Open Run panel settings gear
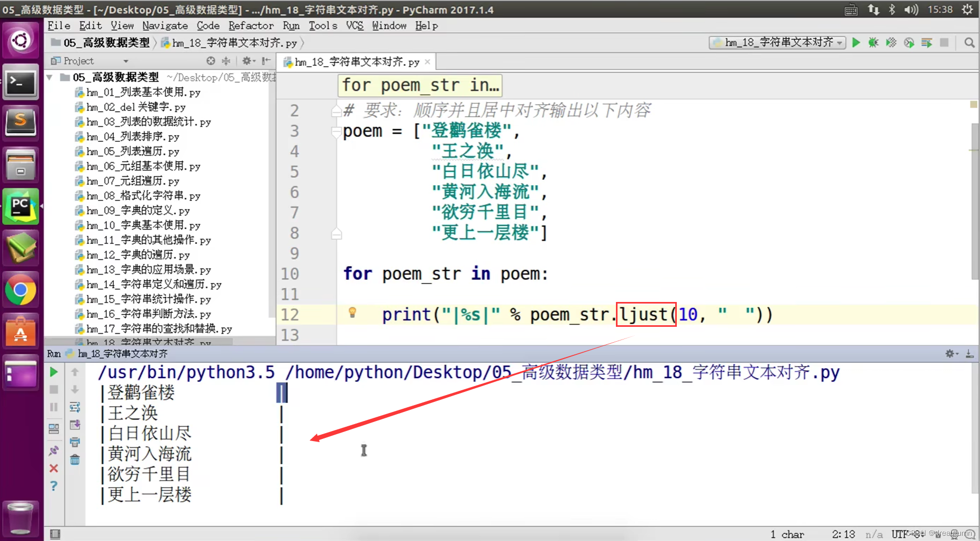980x541 pixels. point(951,353)
